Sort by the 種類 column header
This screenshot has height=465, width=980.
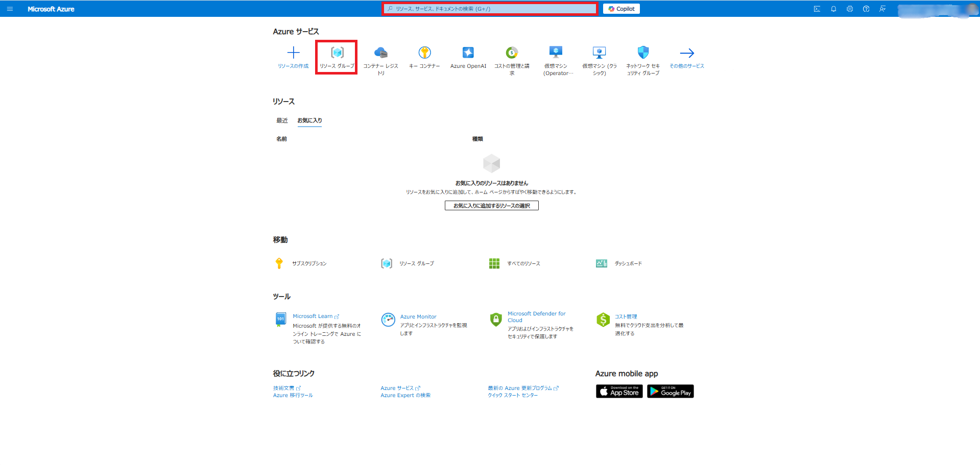click(477, 139)
